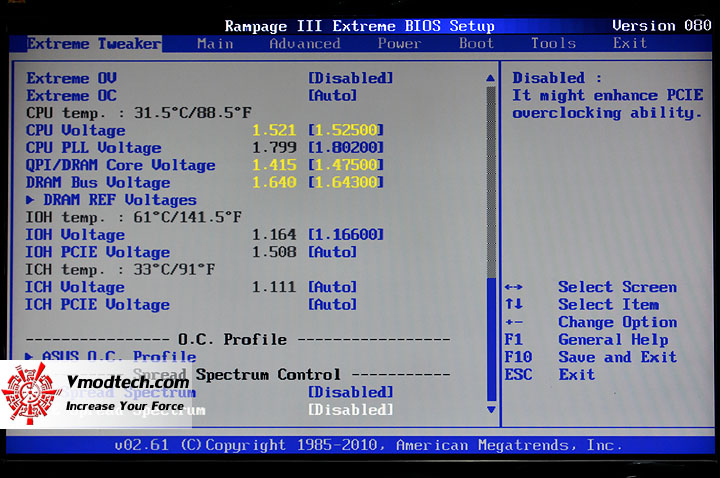Select the CPU Voltage label
The image size is (720, 478).
pos(75,130)
